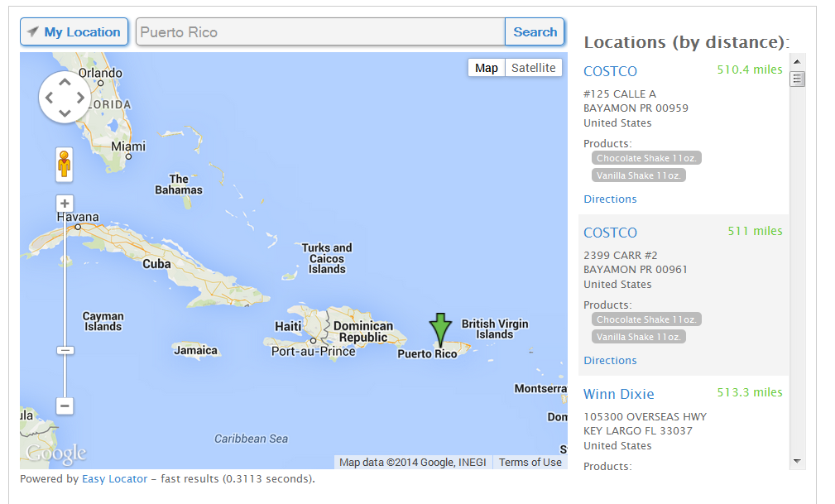Click the 510.4 miles distance
Viewport: 835px width, 504px height.
click(x=749, y=70)
